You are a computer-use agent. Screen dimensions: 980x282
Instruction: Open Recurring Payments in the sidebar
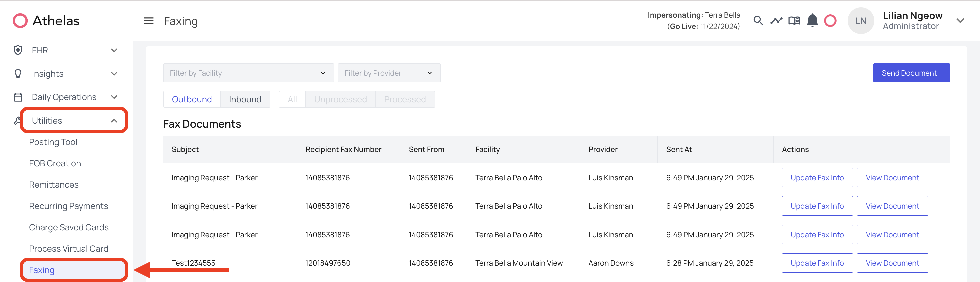[68, 206]
